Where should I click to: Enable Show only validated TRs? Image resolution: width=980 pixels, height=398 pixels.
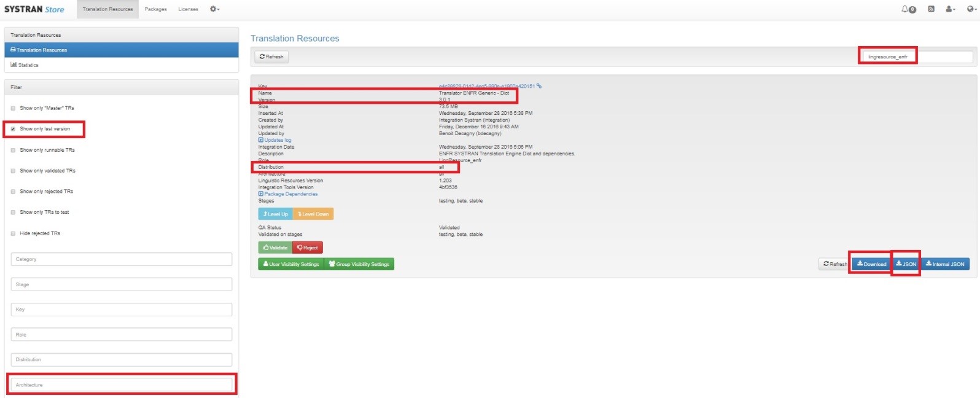click(13, 171)
